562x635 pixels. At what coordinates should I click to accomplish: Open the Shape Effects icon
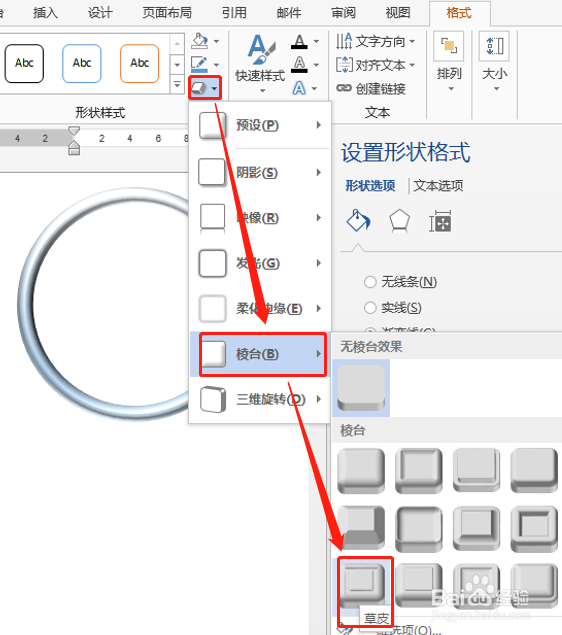point(199,87)
